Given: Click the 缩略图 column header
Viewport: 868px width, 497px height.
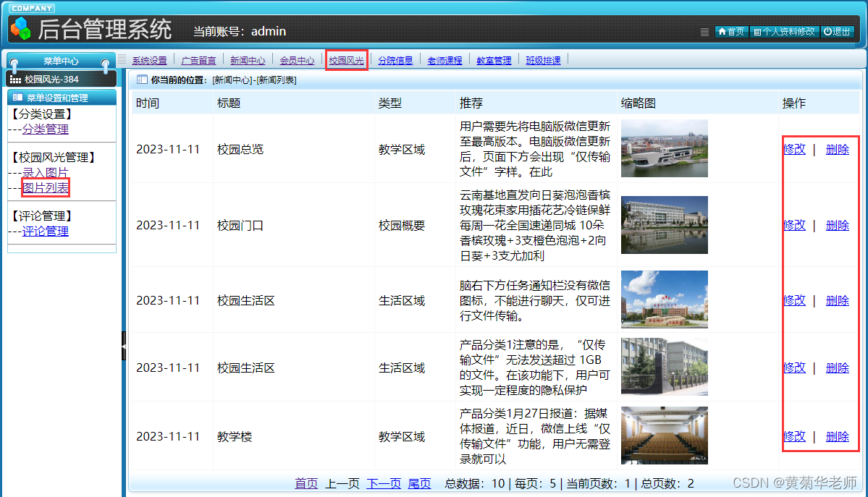Looking at the screenshot, I should click(x=639, y=103).
